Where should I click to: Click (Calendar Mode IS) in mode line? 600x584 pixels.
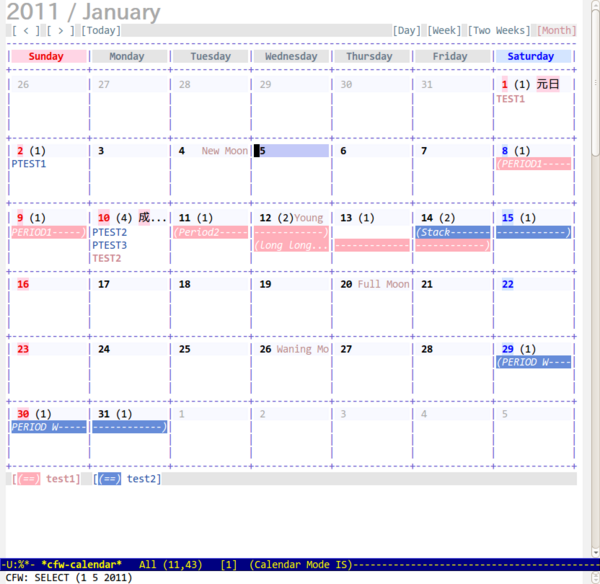[x=300, y=565]
